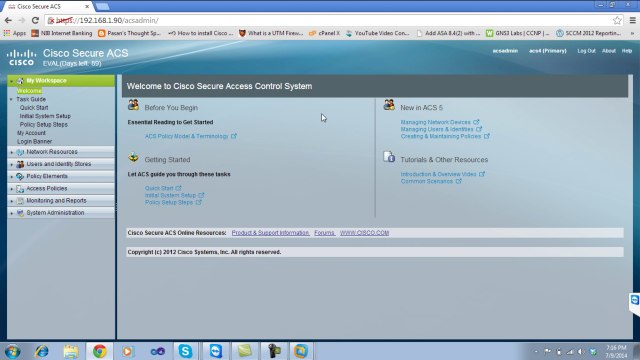Image resolution: width=640 pixels, height=360 pixels.
Task: Click the New in ACS 5 icon
Action: tap(389, 105)
